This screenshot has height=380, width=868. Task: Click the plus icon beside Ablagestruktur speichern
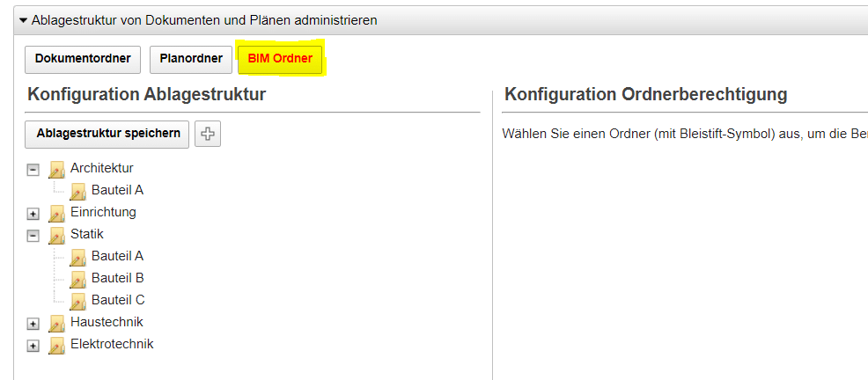(x=208, y=134)
